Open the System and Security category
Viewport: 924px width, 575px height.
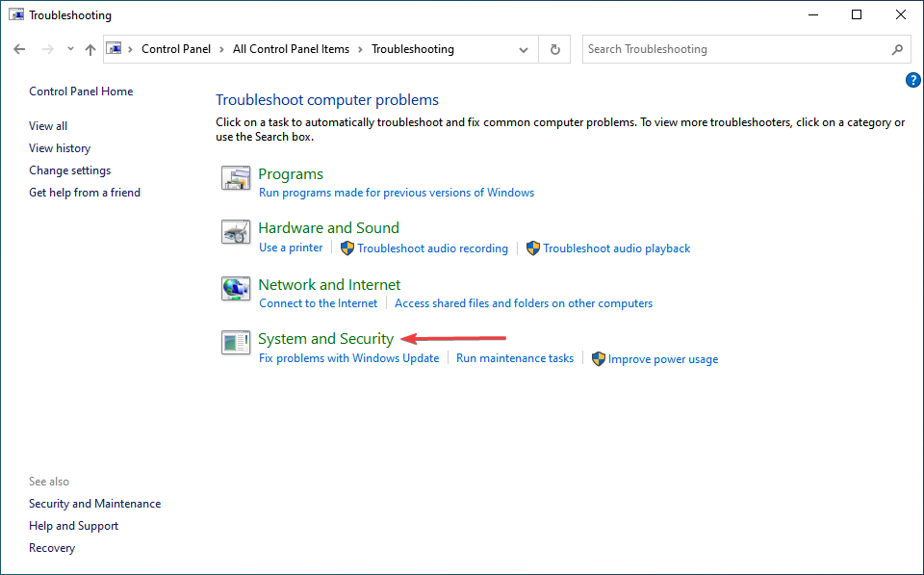tap(326, 338)
